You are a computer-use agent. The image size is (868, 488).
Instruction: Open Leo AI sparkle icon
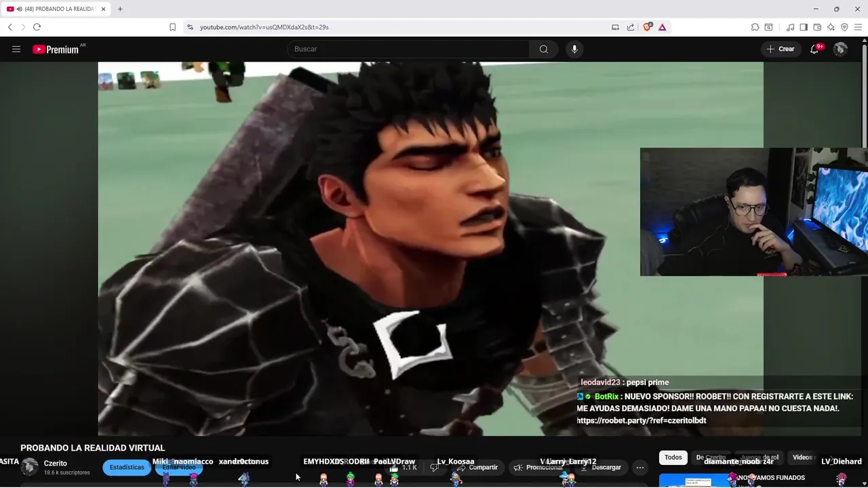click(831, 27)
